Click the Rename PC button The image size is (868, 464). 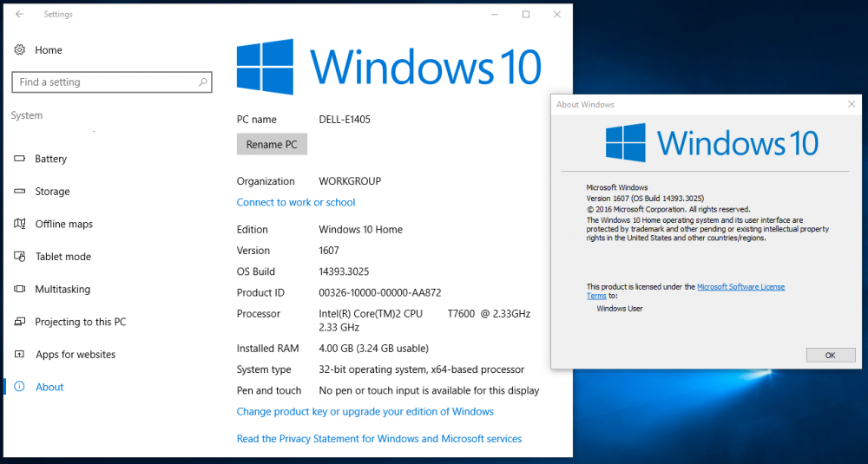coord(272,144)
